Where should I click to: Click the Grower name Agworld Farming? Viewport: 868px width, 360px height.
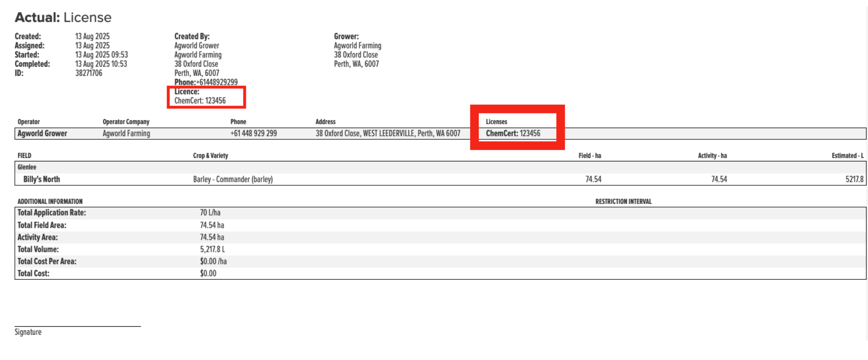point(357,45)
